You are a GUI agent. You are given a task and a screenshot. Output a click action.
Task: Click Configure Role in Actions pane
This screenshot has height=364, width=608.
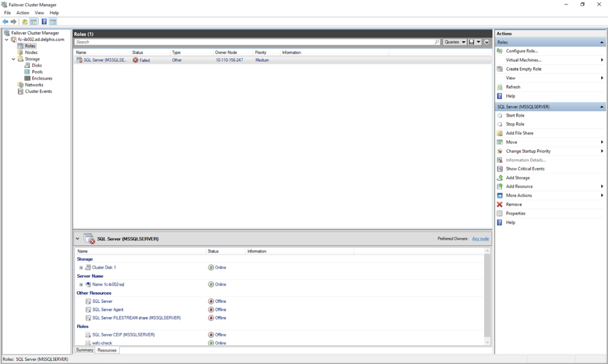pyautogui.click(x=521, y=51)
